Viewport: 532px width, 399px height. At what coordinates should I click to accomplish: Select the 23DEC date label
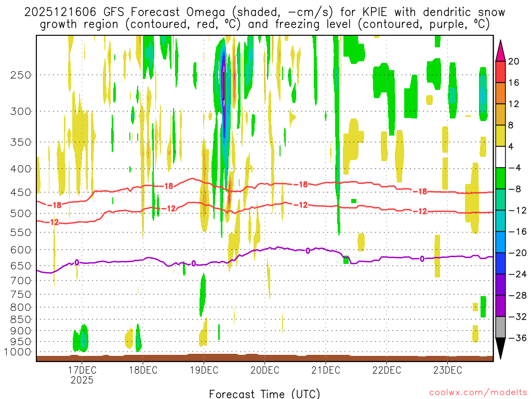click(x=448, y=370)
